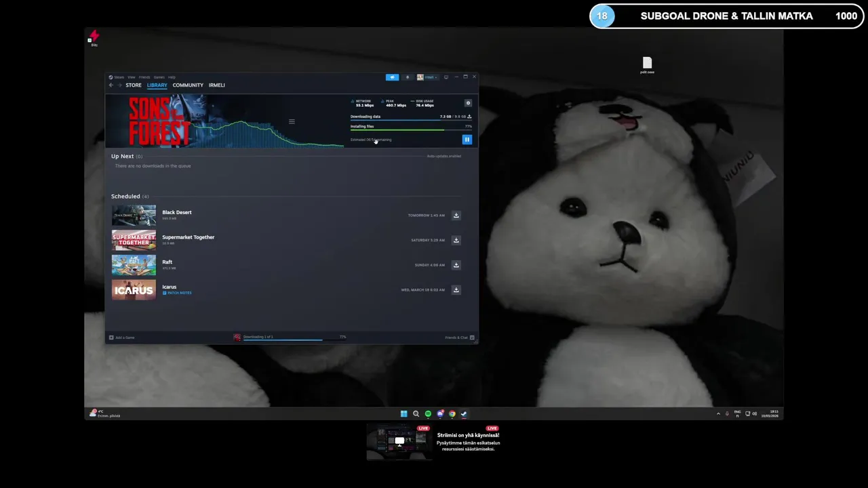The width and height of the screenshot is (868, 488).
Task: Select the text file on desktop
Action: pos(647,65)
